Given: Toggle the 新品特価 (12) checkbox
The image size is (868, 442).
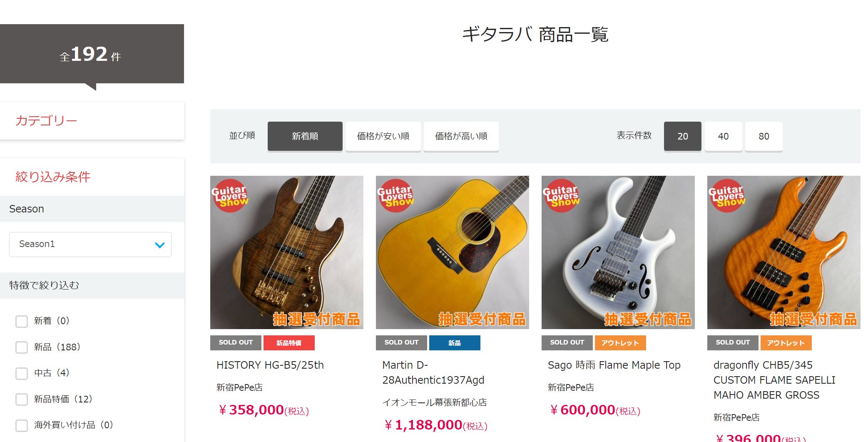Looking at the screenshot, I should pyautogui.click(x=22, y=400).
